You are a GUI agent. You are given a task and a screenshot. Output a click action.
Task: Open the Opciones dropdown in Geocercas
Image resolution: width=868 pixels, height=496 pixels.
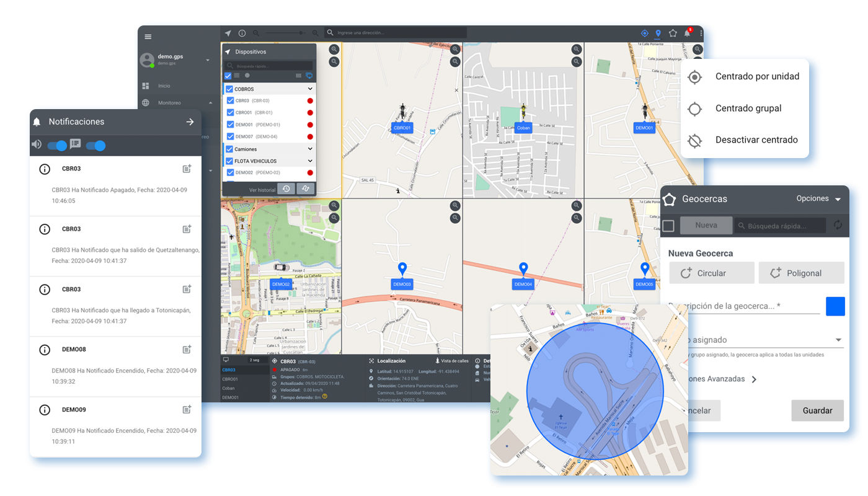click(x=818, y=199)
